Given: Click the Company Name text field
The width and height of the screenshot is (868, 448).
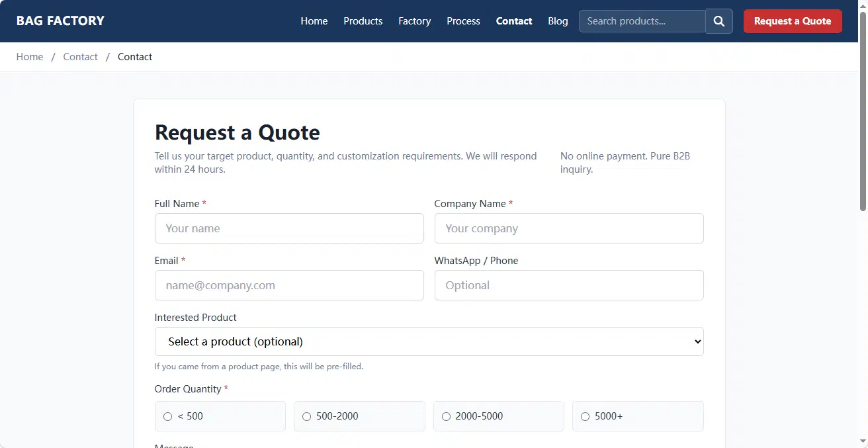Looking at the screenshot, I should tap(569, 228).
